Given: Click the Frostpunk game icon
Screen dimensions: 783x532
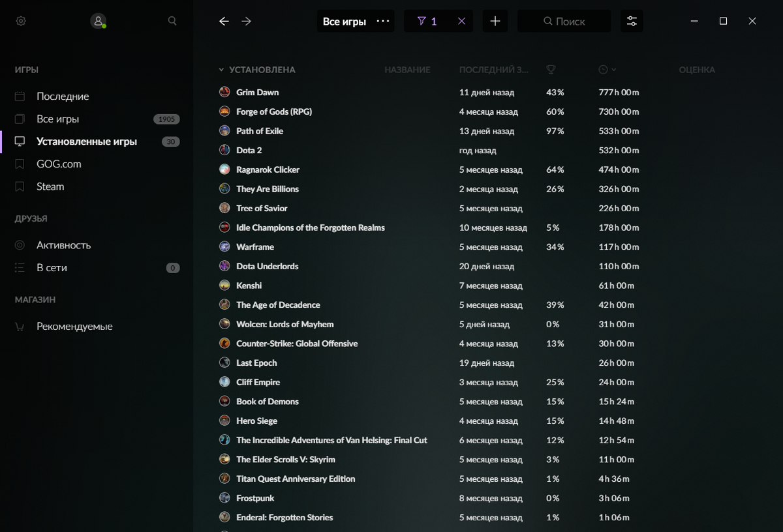Looking at the screenshot, I should tap(224, 498).
